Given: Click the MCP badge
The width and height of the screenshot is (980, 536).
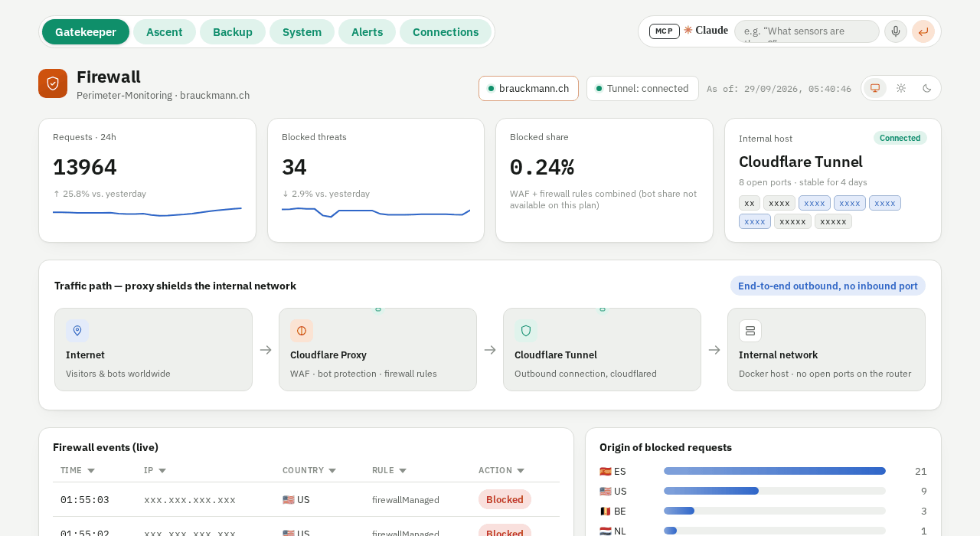Looking at the screenshot, I should 664,31.
